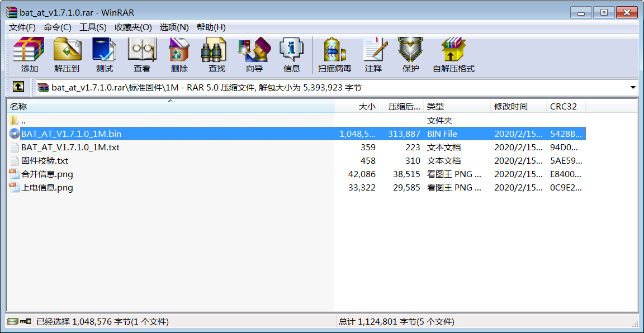644x333 pixels.
Task: Sort by Size (大小) column header
Action: pyautogui.click(x=357, y=107)
